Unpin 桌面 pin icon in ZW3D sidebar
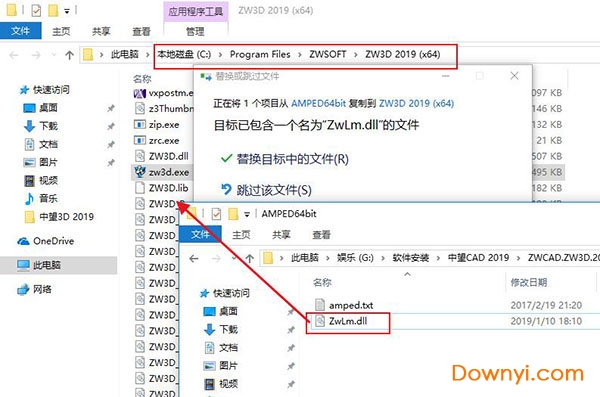The image size is (600, 397). (111, 108)
